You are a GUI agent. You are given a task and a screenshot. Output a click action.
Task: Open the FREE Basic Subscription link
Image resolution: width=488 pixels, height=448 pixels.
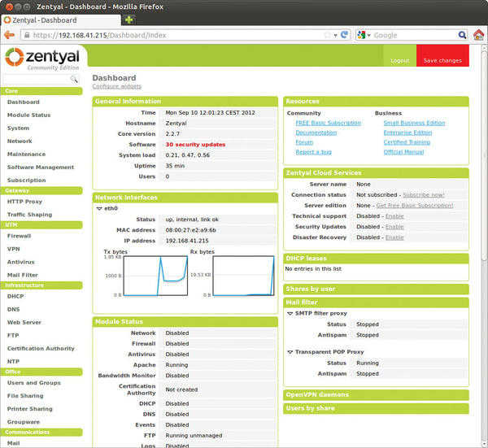tap(329, 124)
